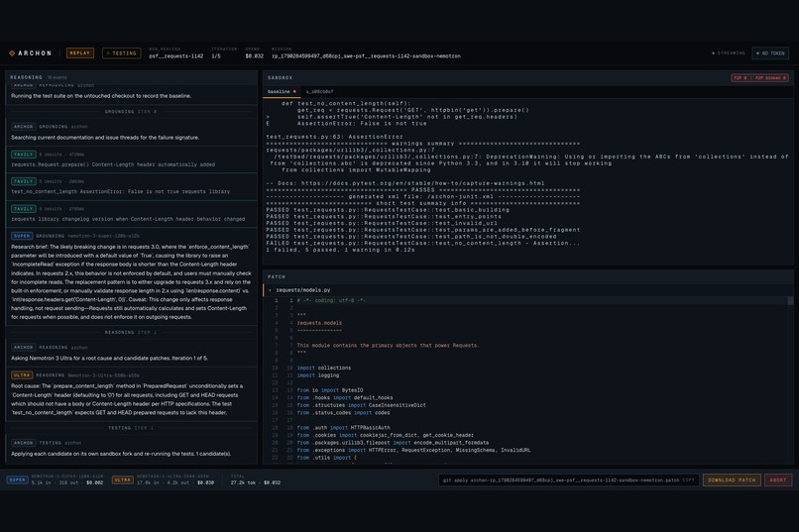The image size is (799, 532).
Task: Click the DOWNLOAD PATCH button
Action: click(x=732, y=480)
